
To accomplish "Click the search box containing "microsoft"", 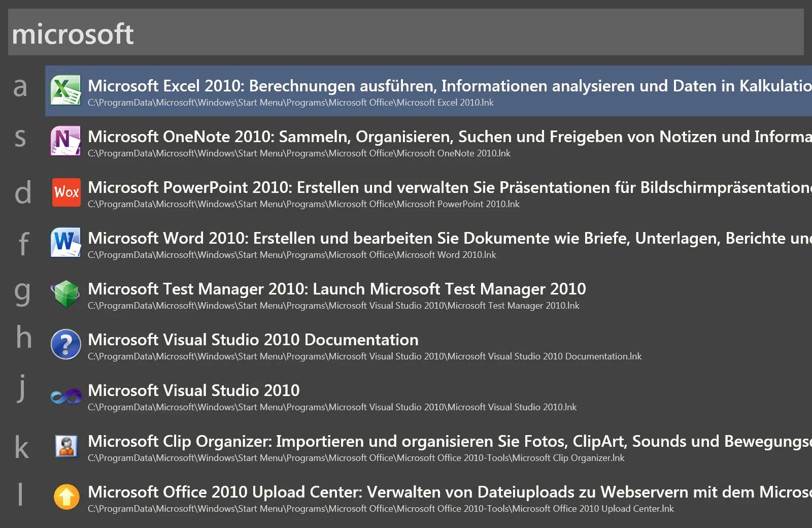I will click(406, 32).
